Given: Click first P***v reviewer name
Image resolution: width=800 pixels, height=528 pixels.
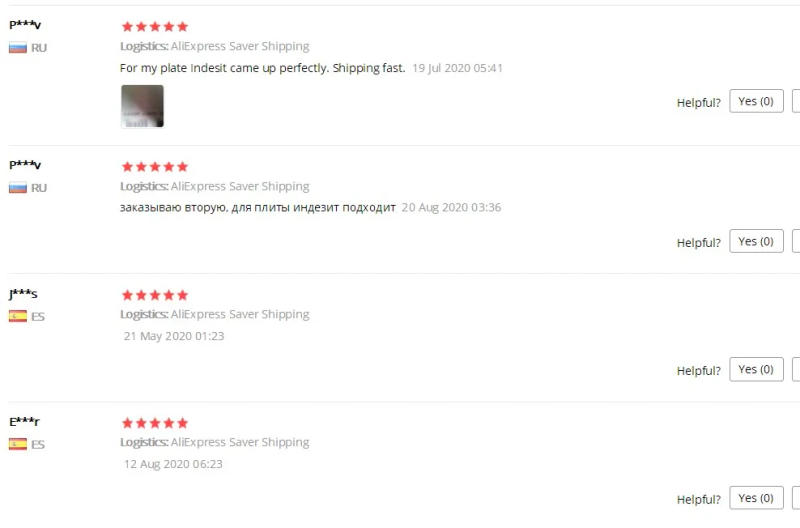Looking at the screenshot, I should 25,24.
